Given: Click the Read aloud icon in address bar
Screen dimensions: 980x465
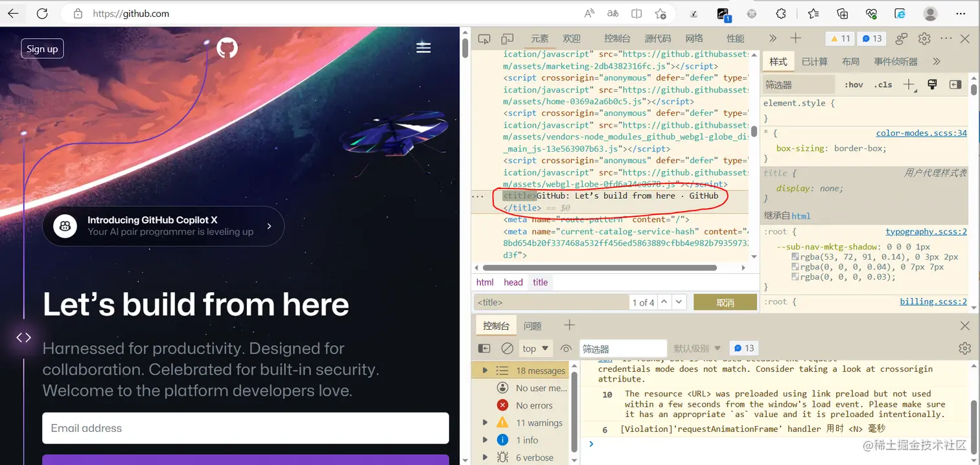Looking at the screenshot, I should pos(589,14).
